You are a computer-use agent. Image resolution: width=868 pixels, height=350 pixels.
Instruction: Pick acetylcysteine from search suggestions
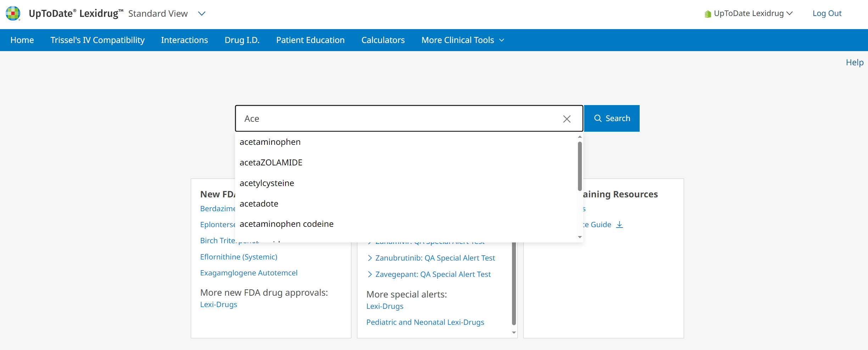[267, 183]
